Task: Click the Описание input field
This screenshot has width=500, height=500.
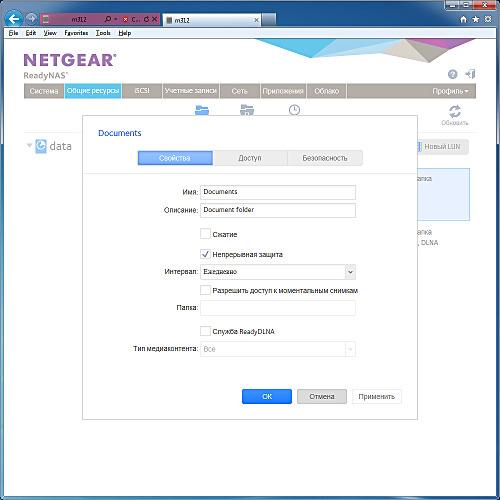Action: 278,210
